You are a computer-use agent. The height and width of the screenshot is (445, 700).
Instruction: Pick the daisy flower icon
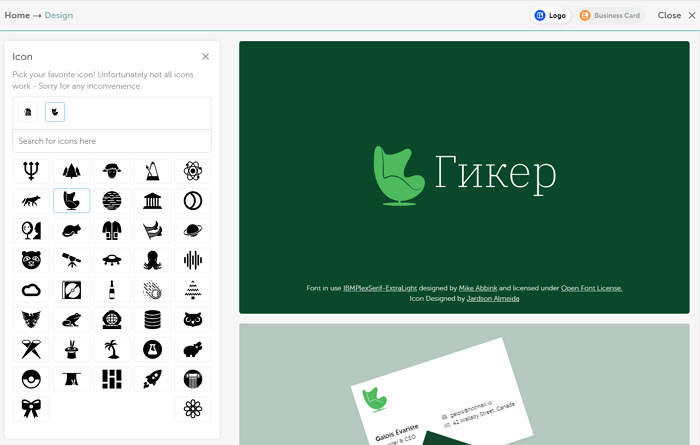193,409
